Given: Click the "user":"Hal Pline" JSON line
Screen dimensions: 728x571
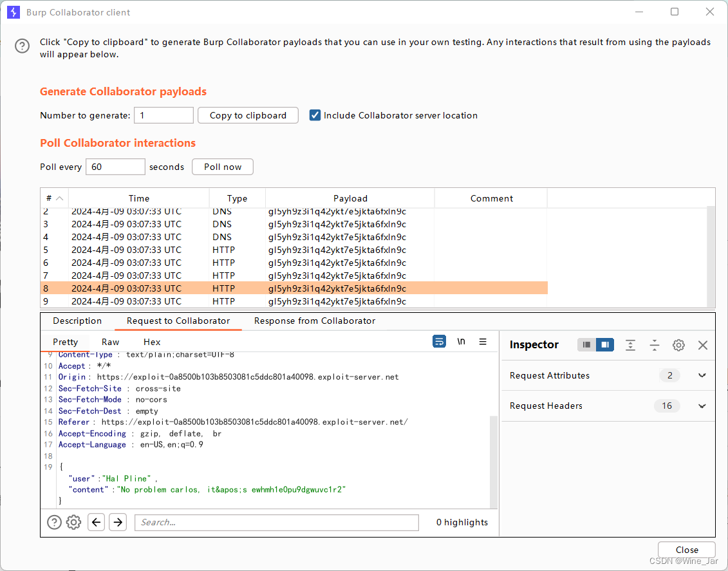Looking at the screenshot, I should pyautogui.click(x=113, y=478).
